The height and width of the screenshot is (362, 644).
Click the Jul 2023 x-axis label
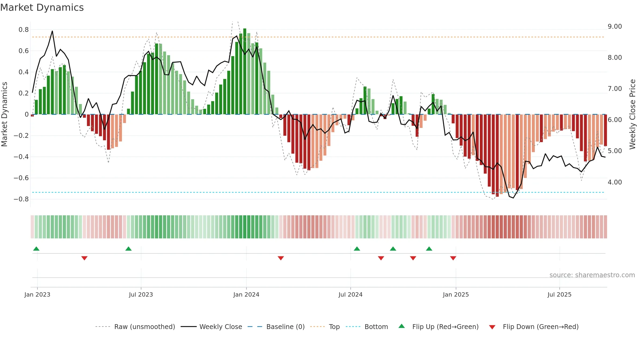tap(141, 294)
